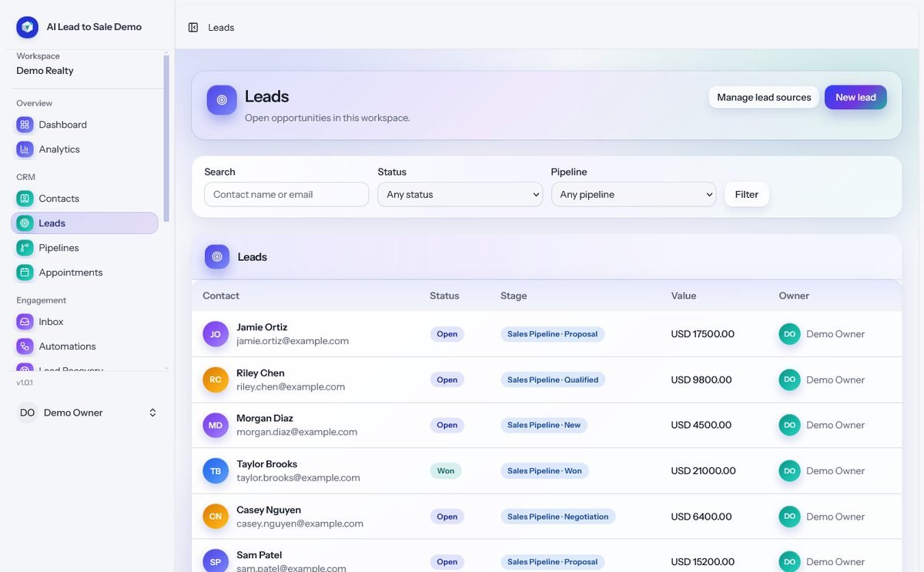924x572 pixels.
Task: Expand the Demo Owner account switcher chevrons
Action: (152, 413)
